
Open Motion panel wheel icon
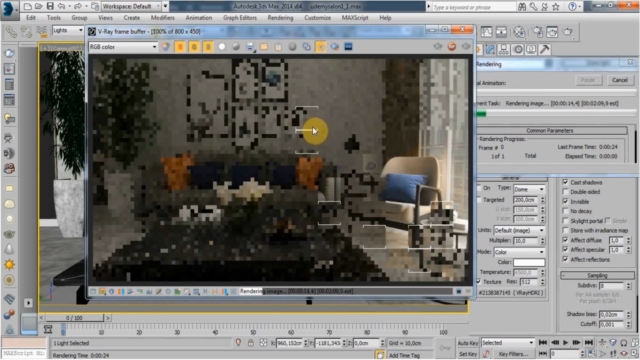[518, 49]
